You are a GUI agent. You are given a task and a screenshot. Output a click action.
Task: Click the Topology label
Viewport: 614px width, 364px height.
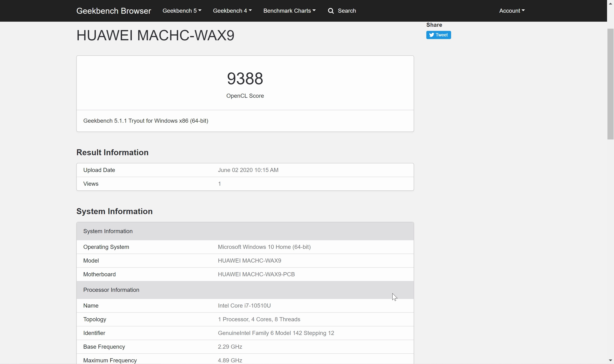[95, 319]
